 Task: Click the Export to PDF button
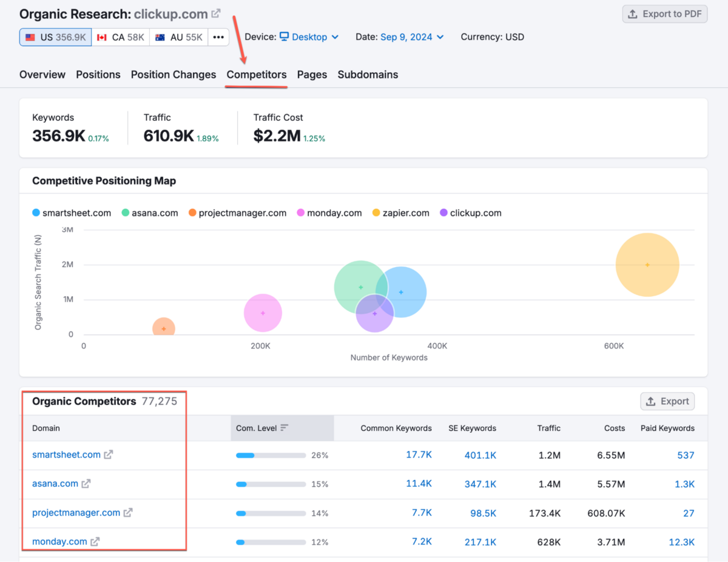point(665,14)
